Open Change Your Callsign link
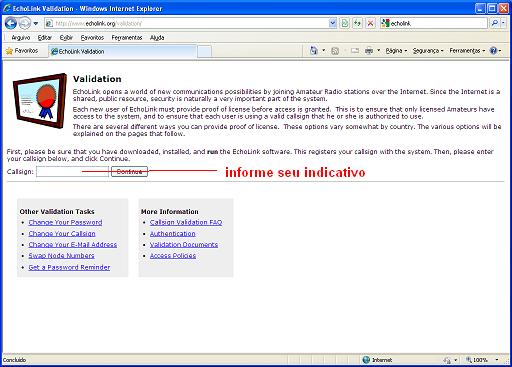This screenshot has width=512, height=367. pyautogui.click(x=62, y=234)
